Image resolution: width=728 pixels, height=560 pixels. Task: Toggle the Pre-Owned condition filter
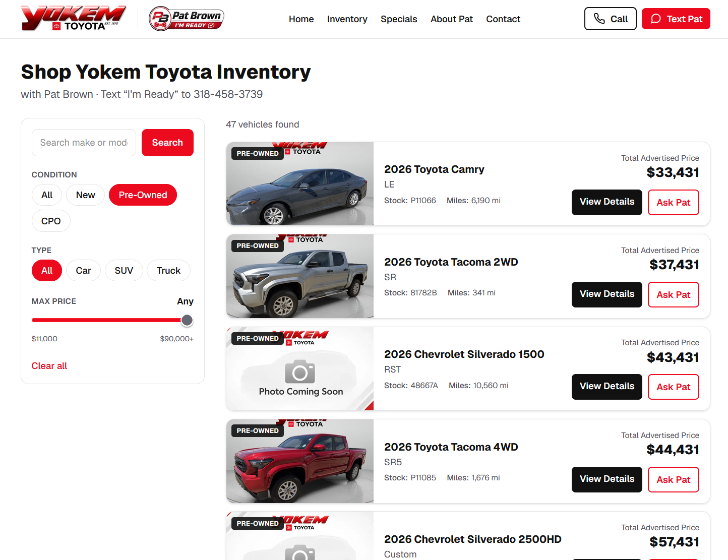click(143, 195)
